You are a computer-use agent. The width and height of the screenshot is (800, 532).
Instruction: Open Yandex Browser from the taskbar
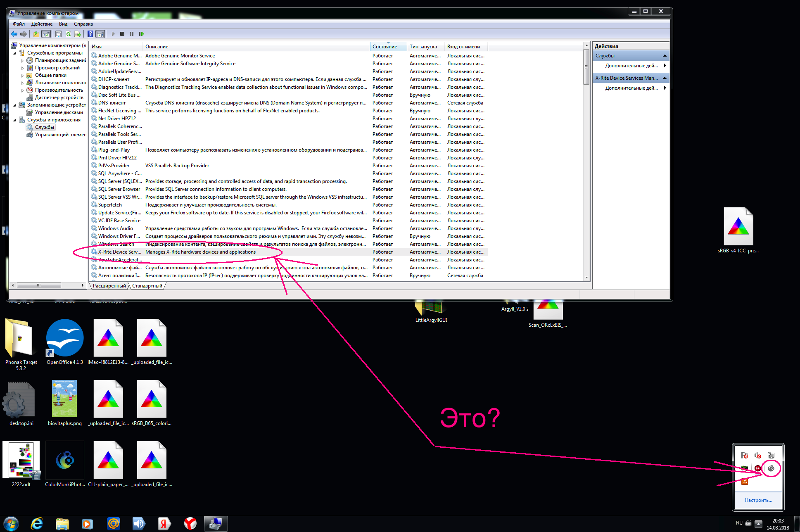(190, 524)
